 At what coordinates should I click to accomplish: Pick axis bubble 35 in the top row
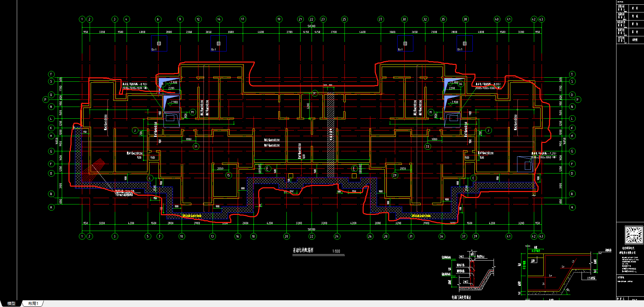(443, 19)
